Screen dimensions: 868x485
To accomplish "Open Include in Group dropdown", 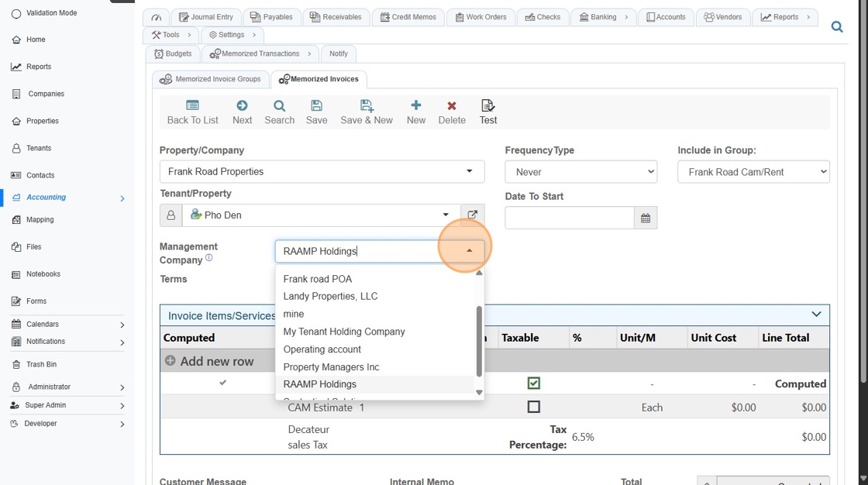I will tap(753, 172).
